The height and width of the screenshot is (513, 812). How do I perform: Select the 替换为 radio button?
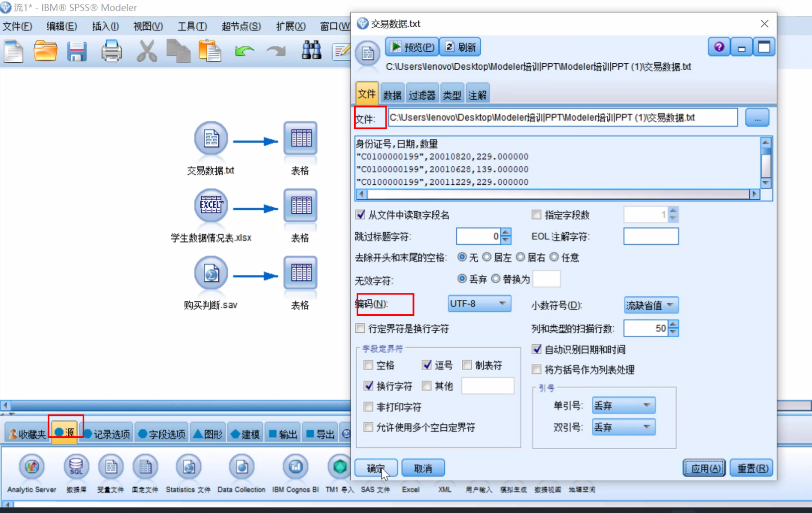[x=496, y=278]
